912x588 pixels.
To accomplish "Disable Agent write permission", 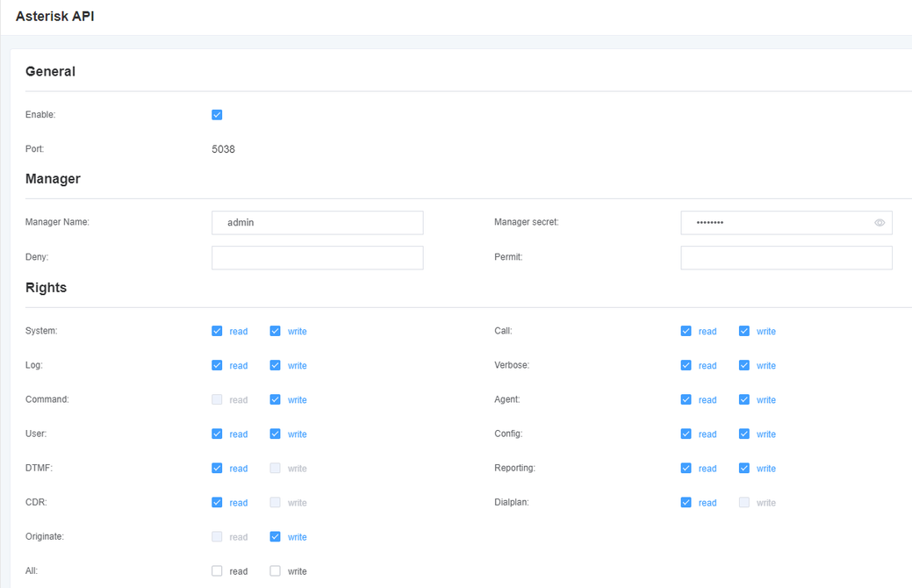I will tap(744, 399).
